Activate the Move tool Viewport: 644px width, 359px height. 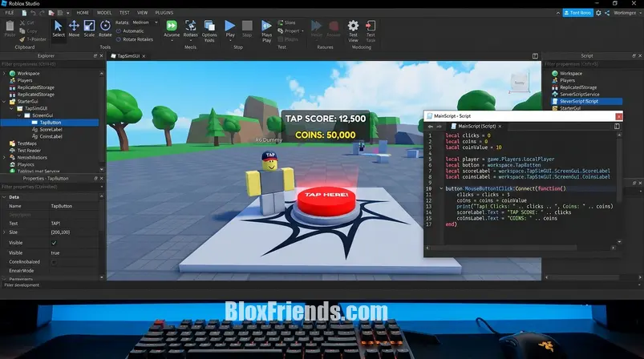[74, 29]
